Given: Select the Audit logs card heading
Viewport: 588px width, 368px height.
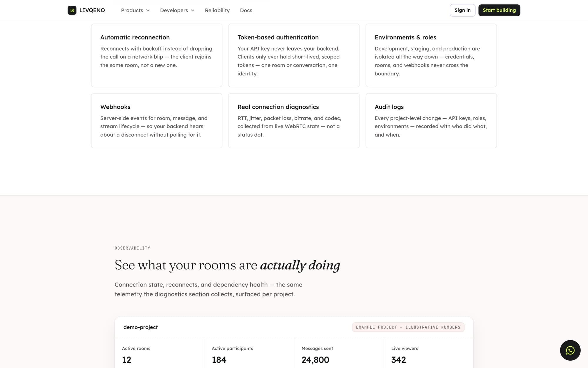Looking at the screenshot, I should [x=389, y=107].
